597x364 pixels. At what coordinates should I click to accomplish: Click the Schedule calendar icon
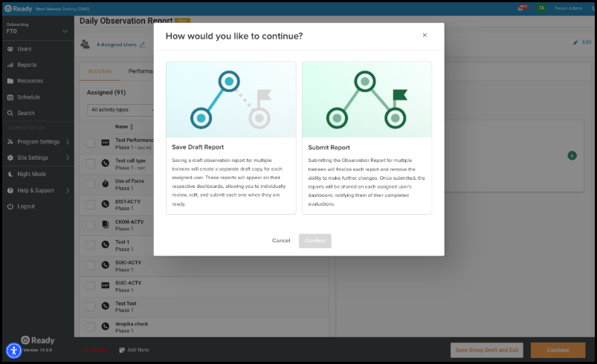(10, 97)
